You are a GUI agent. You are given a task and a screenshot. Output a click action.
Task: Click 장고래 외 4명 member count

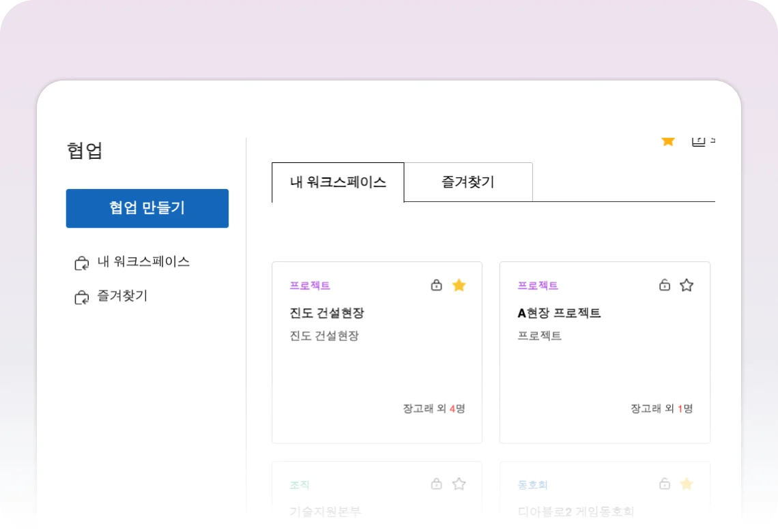click(x=433, y=409)
